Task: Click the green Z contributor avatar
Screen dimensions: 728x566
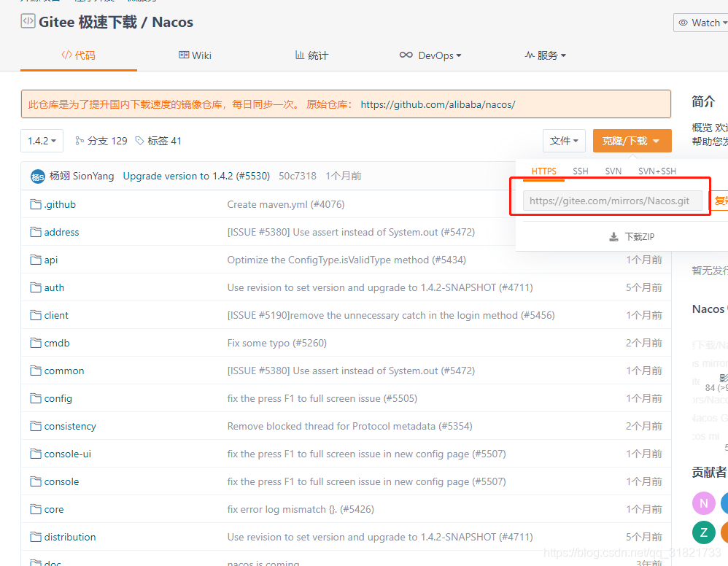Action: 704,532
